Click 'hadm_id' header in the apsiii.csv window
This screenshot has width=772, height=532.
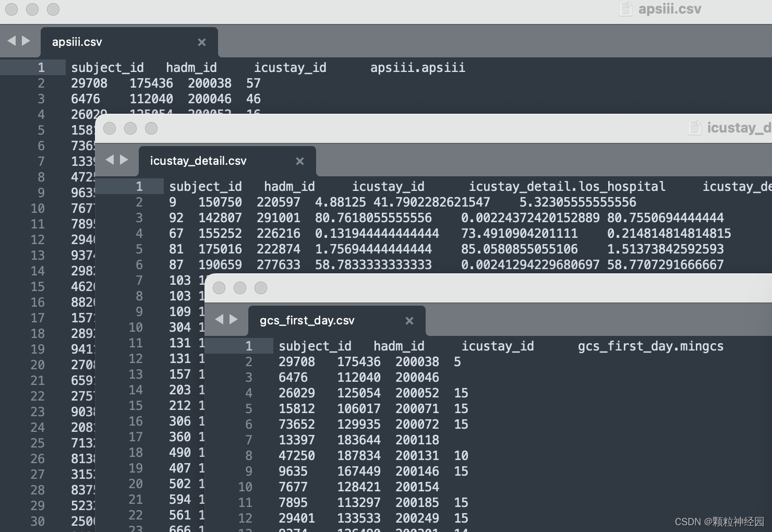click(x=191, y=68)
